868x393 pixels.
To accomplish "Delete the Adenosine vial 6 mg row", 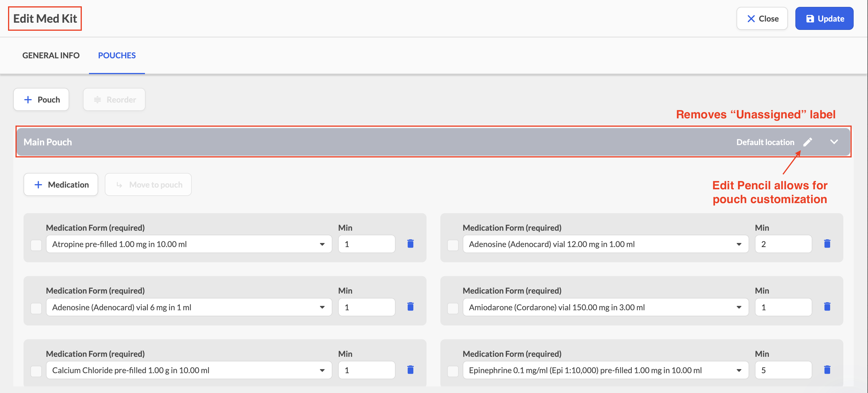I will point(410,307).
